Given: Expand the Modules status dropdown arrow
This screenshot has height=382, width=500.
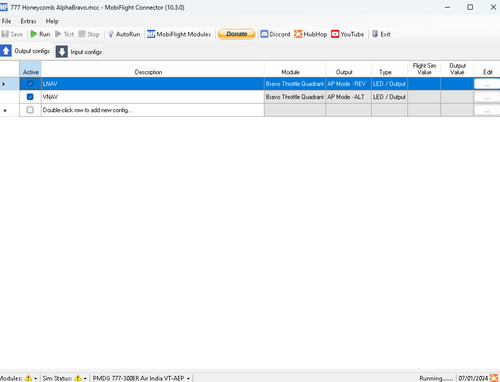Looking at the screenshot, I should click(36, 378).
